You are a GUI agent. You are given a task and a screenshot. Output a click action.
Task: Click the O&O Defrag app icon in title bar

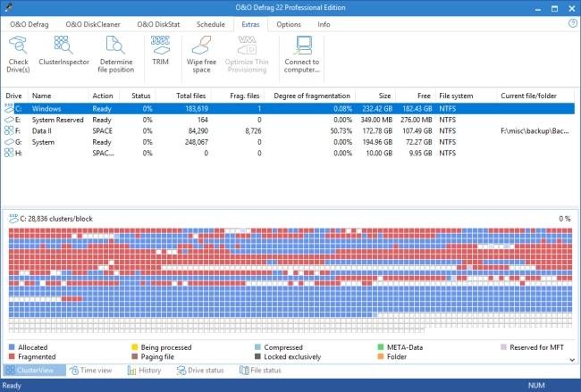9,7
